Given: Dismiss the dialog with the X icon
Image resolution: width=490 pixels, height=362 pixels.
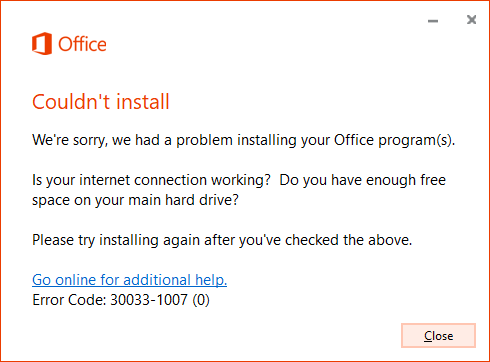Looking at the screenshot, I should (471, 20).
